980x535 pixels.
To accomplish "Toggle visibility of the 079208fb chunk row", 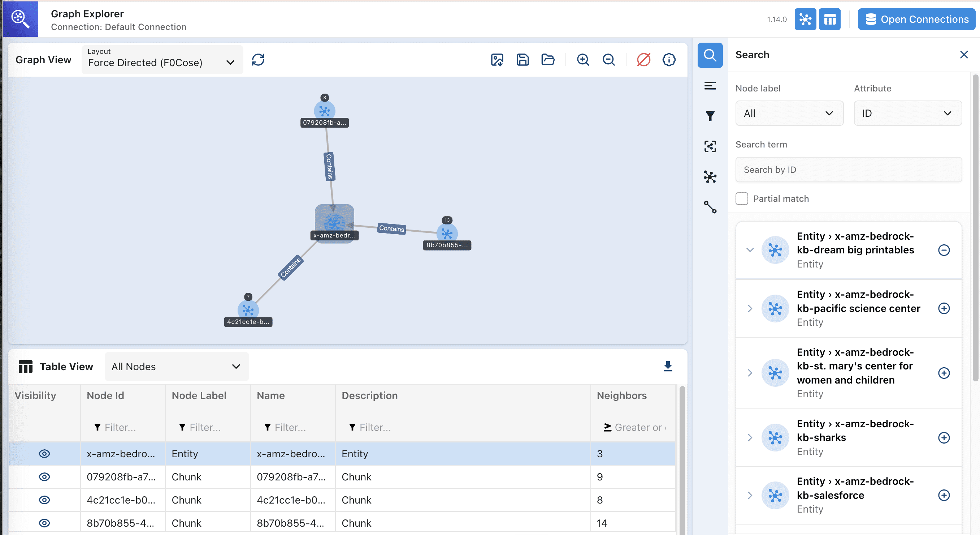I will [x=44, y=477].
